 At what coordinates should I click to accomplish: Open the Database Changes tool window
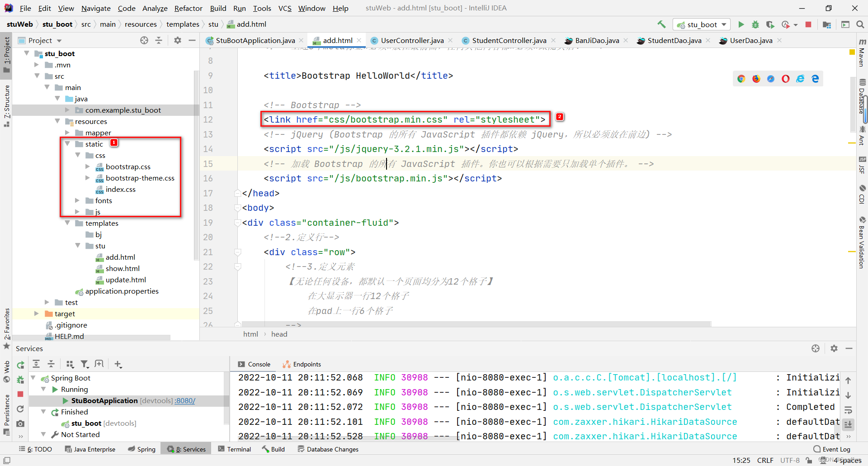(x=328, y=449)
